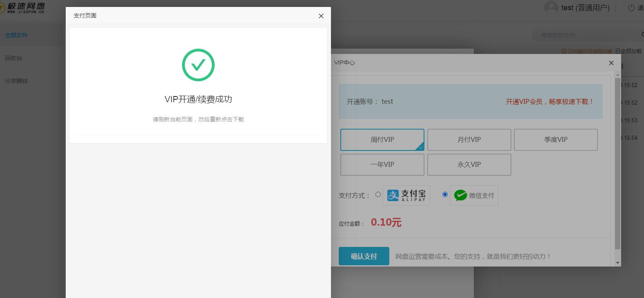Open 回收站 recycle bin in sidebar
Image resolution: width=644 pixels, height=298 pixels.
point(13,58)
